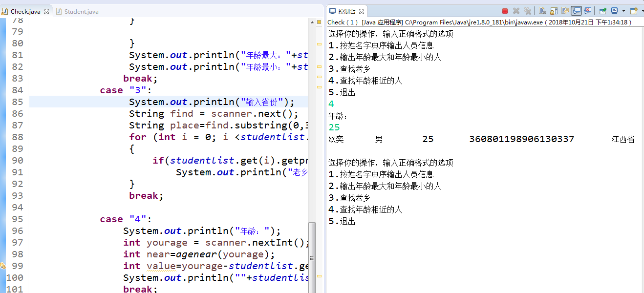The image size is (644, 293).
Task: Click the name 欧奕 in console output
Action: pos(336,139)
